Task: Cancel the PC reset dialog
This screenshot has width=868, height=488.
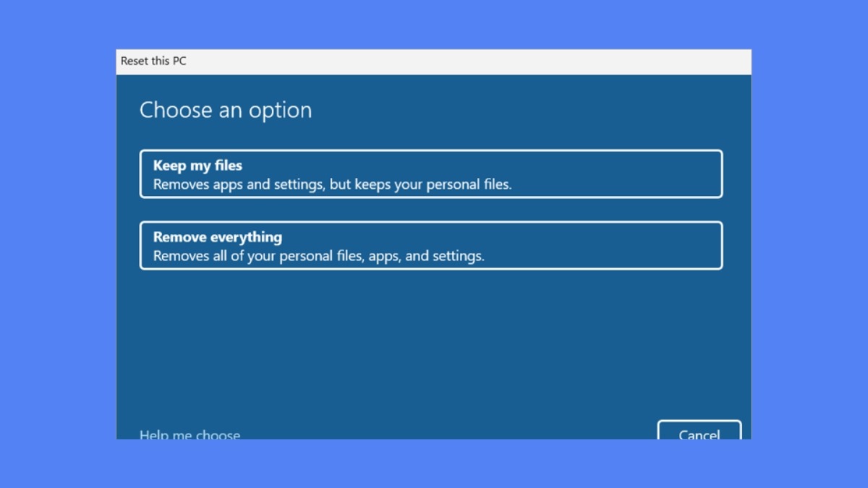Action: tap(699, 431)
